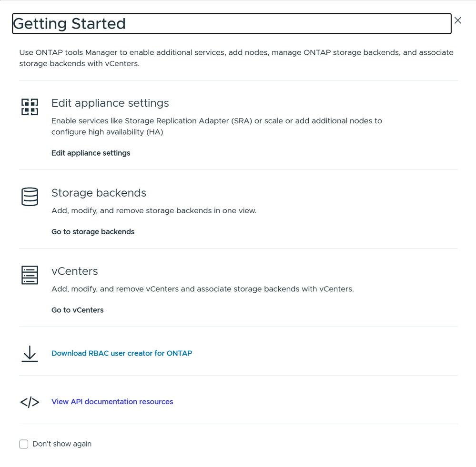Click inside the Getting Started title field
This screenshot has height=467, width=476.
232,23
